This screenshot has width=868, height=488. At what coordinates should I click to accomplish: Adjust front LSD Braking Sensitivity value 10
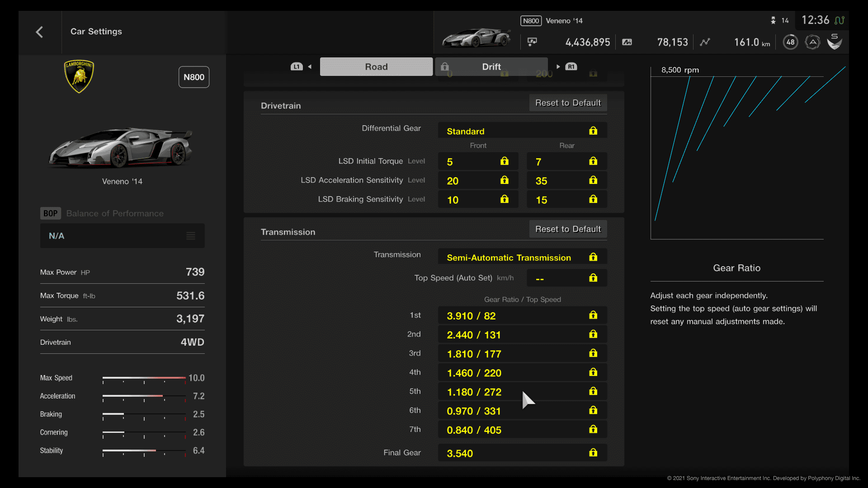pyautogui.click(x=478, y=199)
